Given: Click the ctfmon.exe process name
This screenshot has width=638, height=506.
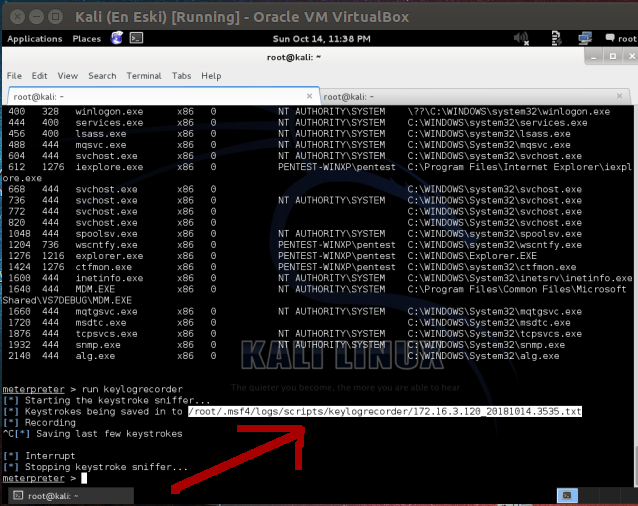Looking at the screenshot, I should click(103, 267).
